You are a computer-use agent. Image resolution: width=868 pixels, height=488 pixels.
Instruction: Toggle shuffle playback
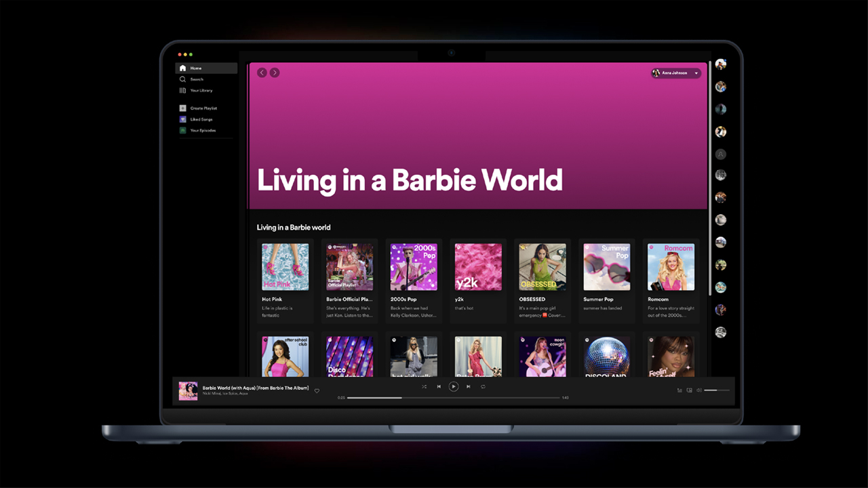[x=425, y=387]
